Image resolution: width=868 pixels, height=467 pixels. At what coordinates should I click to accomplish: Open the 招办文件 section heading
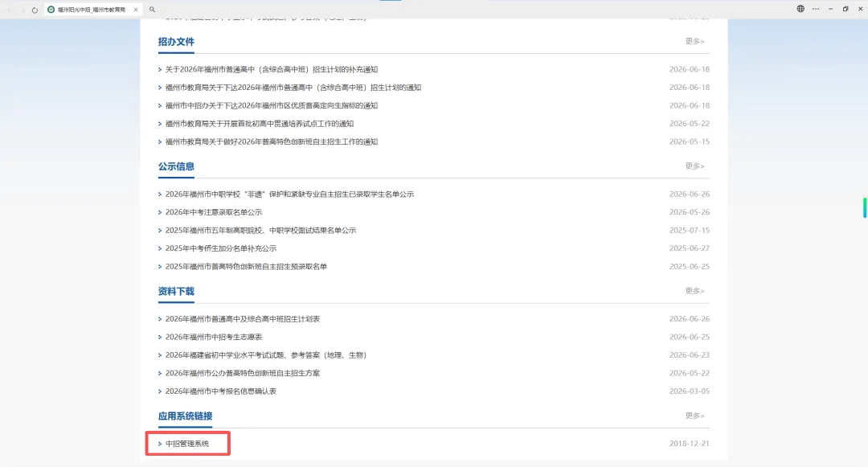(x=176, y=42)
